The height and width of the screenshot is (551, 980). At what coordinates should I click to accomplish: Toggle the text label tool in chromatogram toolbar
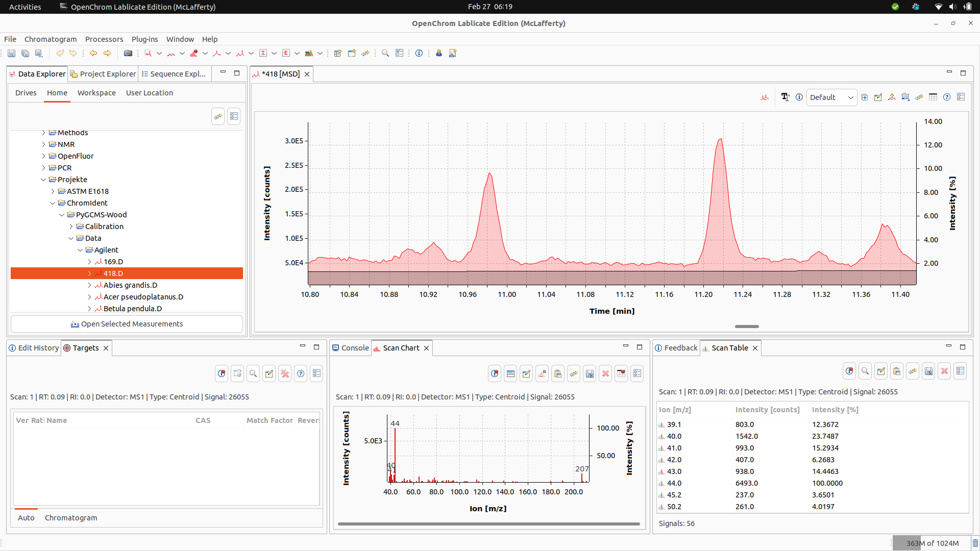785,97
